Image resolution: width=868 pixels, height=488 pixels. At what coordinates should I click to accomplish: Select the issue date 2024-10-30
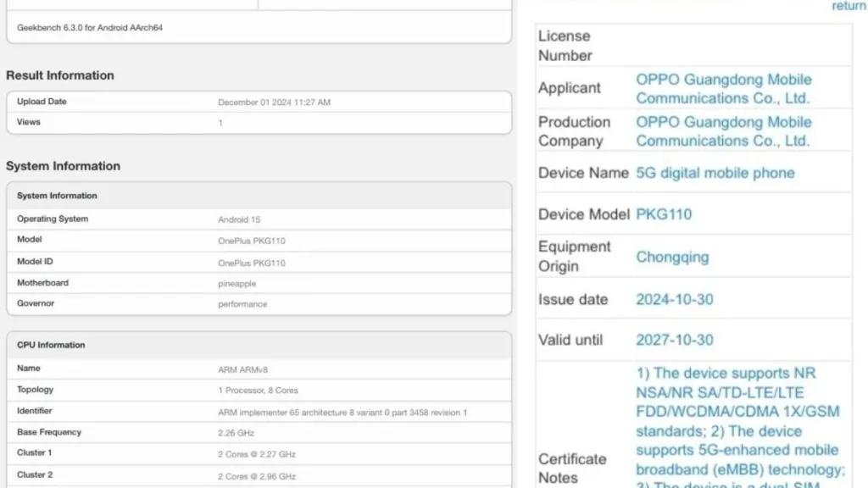pyautogui.click(x=674, y=300)
